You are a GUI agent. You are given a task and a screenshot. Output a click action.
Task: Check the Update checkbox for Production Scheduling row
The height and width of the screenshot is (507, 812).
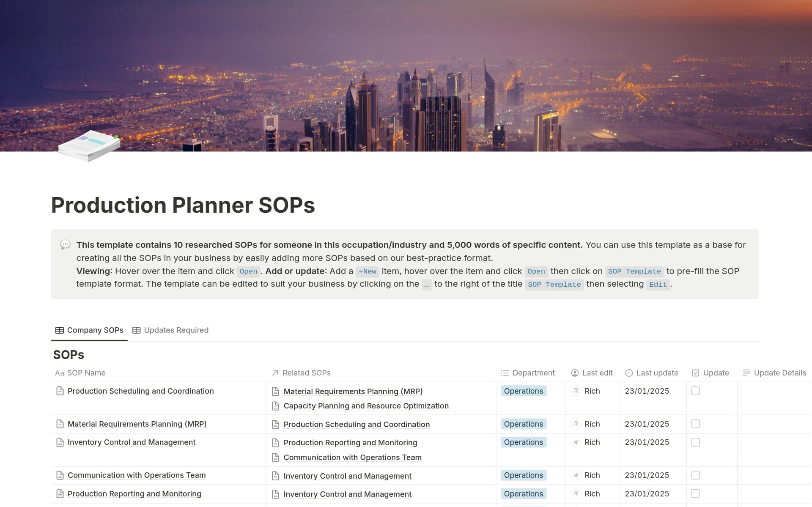tap(696, 391)
